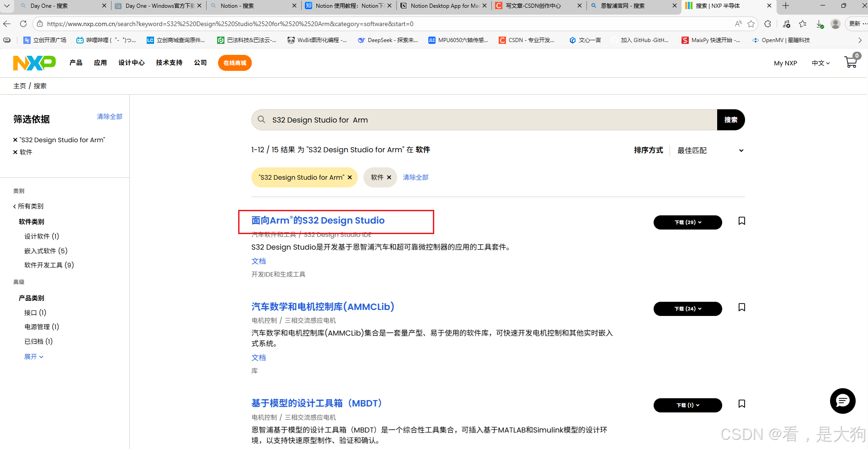Open My NXP account link
This screenshot has width=868, height=449.
coord(785,63)
